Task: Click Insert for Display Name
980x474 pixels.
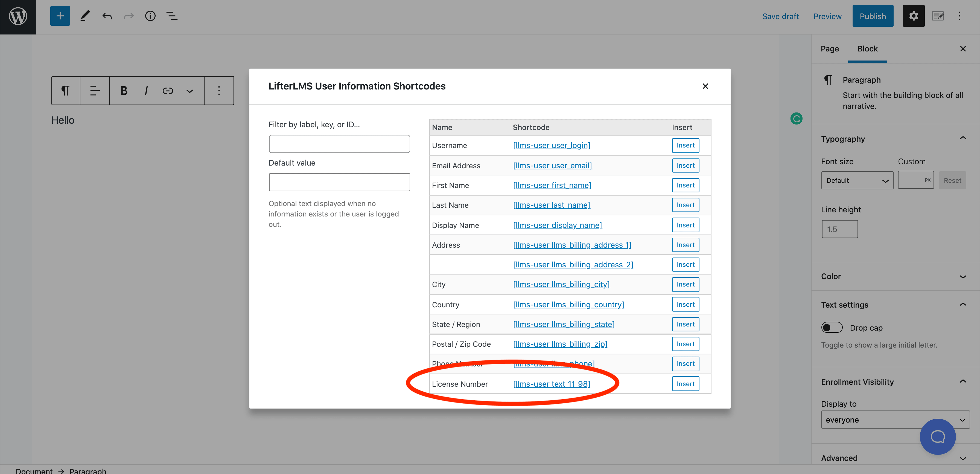Action: click(x=686, y=226)
